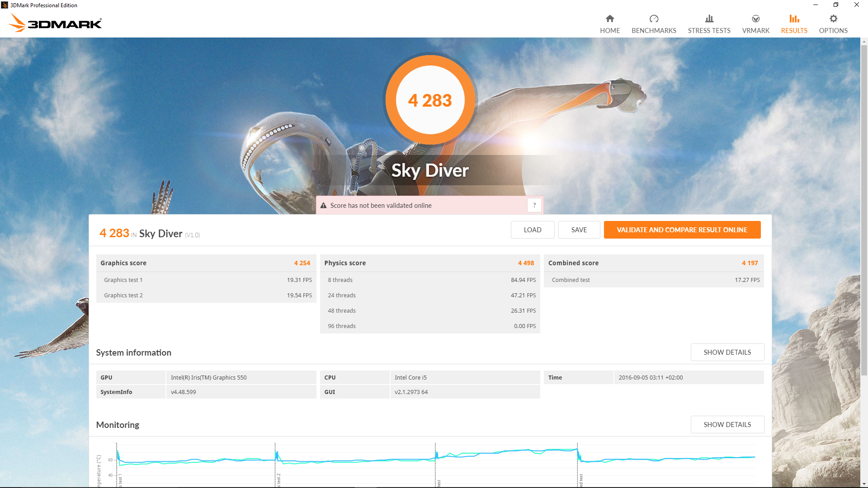Click the 3DMark logo
This screenshot has height=488, width=868.
(x=56, y=23)
